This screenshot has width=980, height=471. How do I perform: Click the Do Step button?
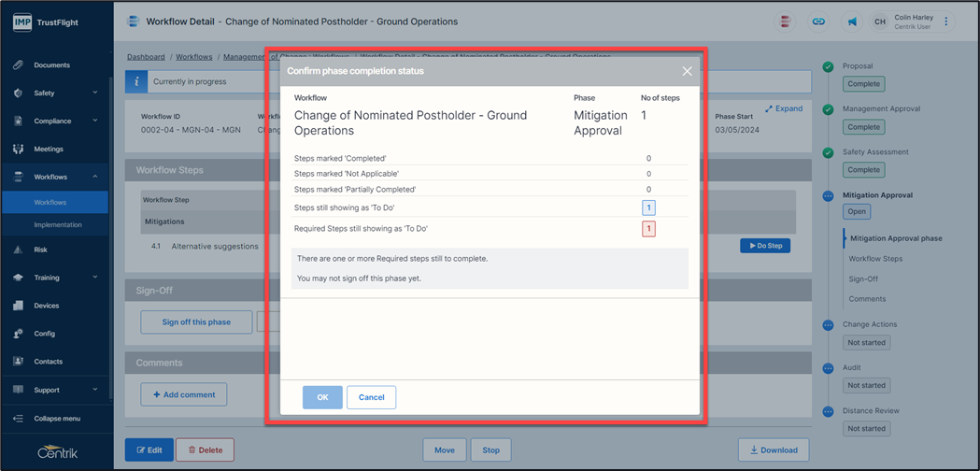click(765, 246)
